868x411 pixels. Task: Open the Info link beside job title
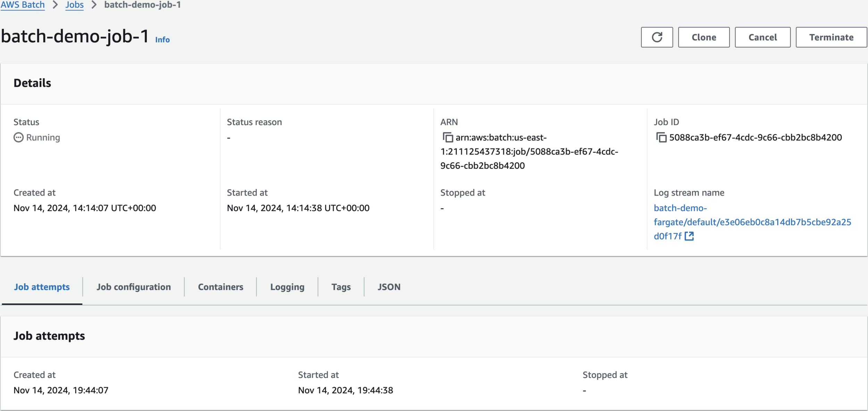(x=162, y=40)
